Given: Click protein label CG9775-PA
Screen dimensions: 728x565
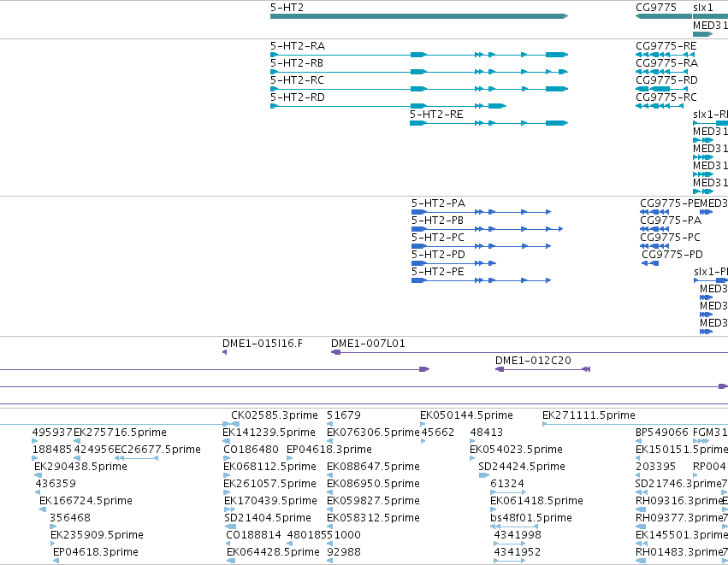Looking at the screenshot, I should pos(671,221).
